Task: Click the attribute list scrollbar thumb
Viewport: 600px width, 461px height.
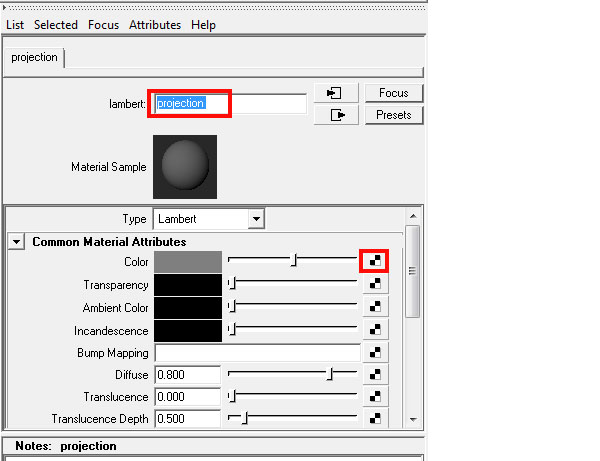Action: click(x=412, y=271)
